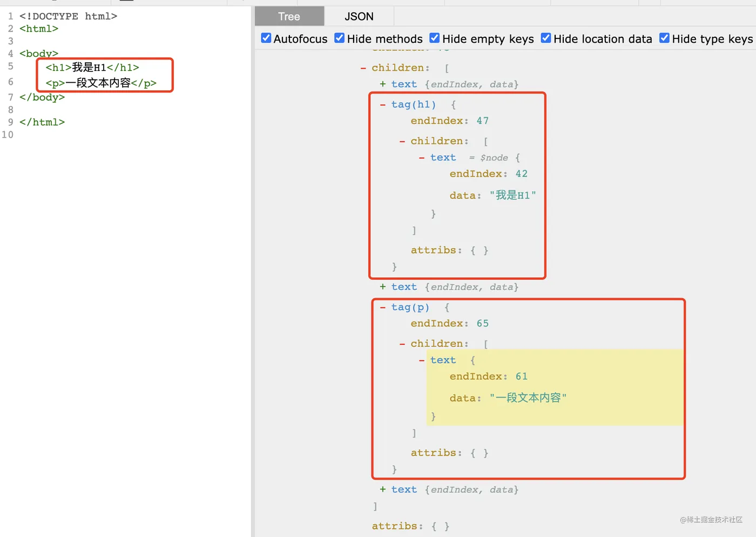Image resolution: width=756 pixels, height=537 pixels.
Task: Expand the text node below tag(p)
Action: click(382, 489)
